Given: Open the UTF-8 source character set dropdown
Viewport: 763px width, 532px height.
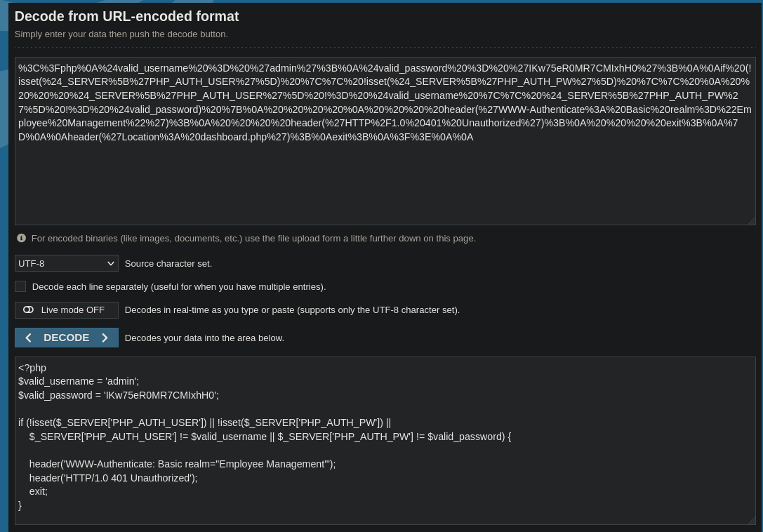Looking at the screenshot, I should (67, 263).
